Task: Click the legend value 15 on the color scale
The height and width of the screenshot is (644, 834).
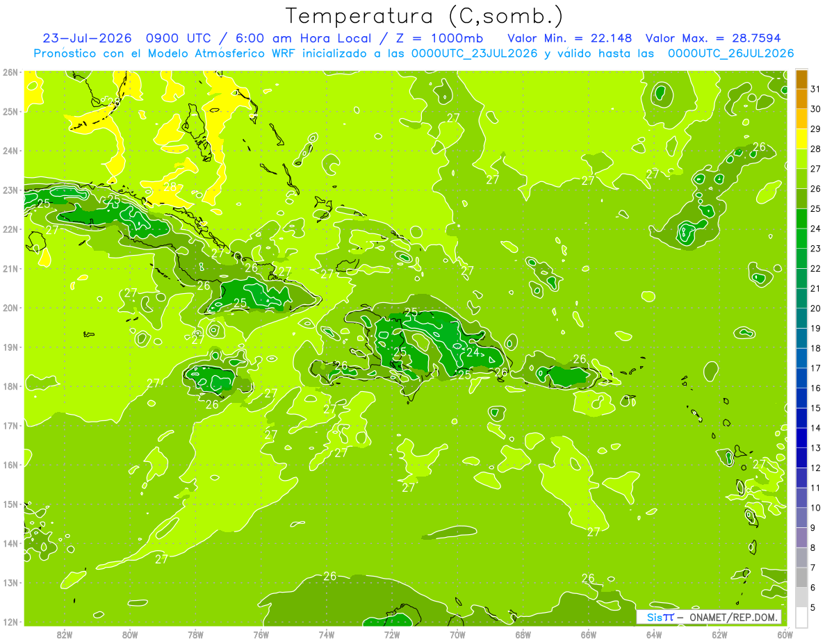Action: (815, 408)
